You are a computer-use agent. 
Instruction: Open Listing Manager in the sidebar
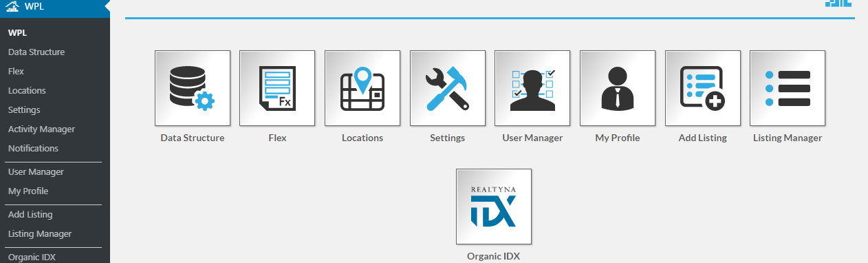(40, 233)
